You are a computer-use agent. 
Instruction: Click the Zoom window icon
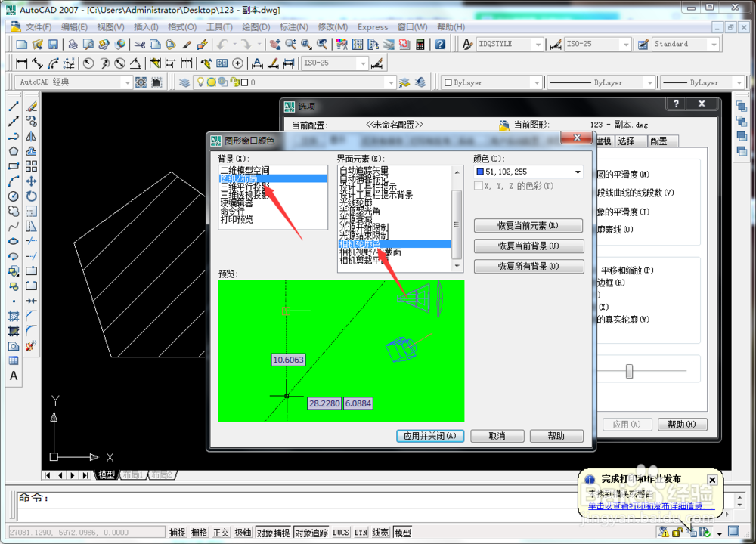tap(306, 45)
